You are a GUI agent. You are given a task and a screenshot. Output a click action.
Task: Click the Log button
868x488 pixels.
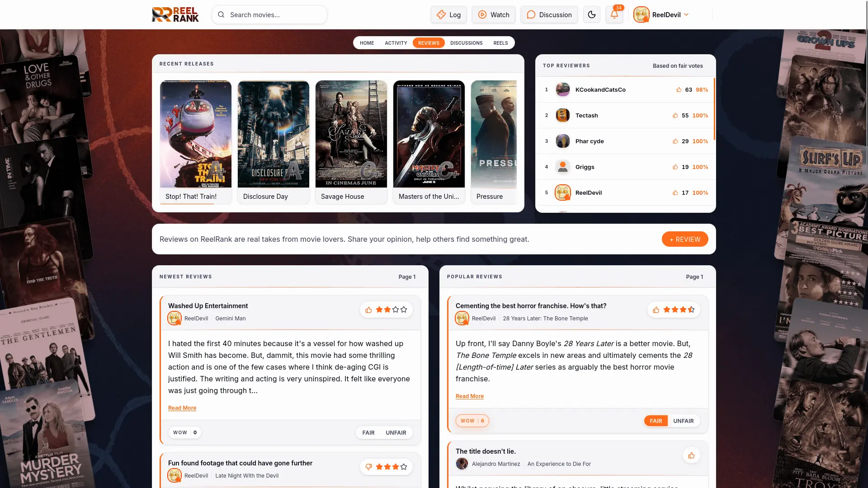pos(448,14)
